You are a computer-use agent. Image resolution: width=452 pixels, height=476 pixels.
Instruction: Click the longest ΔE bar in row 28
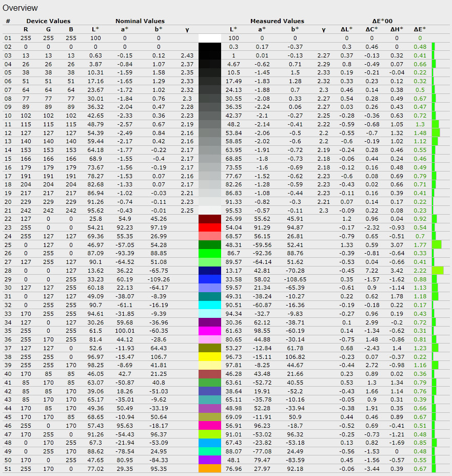[437, 271]
